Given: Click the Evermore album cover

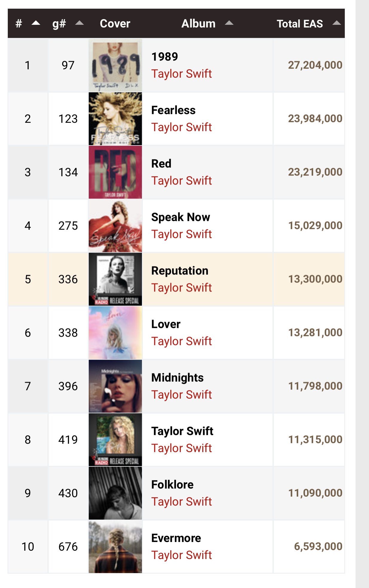Looking at the screenshot, I should tap(115, 546).
